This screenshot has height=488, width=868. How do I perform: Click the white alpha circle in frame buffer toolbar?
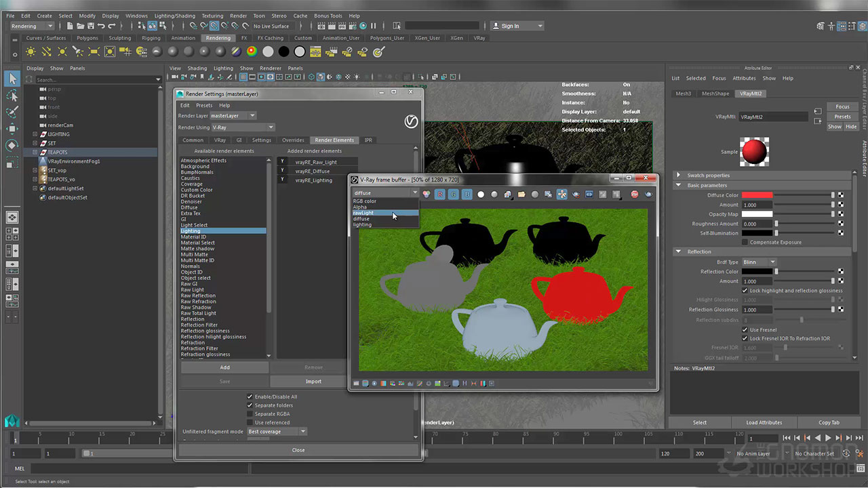coord(481,195)
